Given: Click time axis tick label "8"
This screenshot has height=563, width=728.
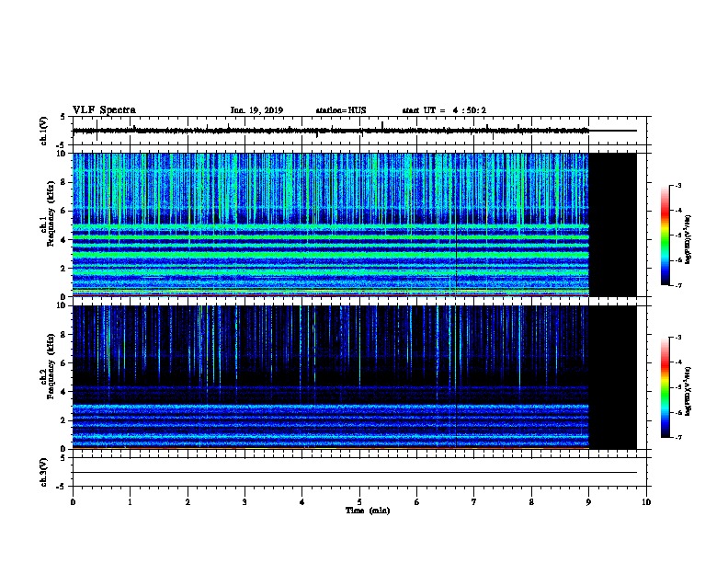Looking at the screenshot, I should pyautogui.click(x=531, y=501).
